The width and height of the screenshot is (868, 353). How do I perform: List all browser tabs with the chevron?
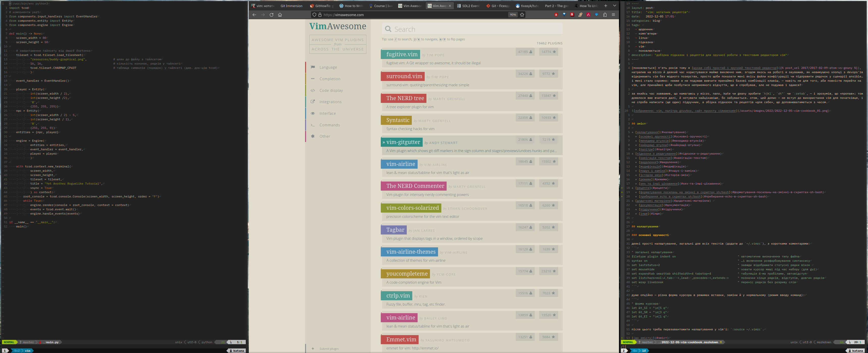pyautogui.click(x=615, y=6)
